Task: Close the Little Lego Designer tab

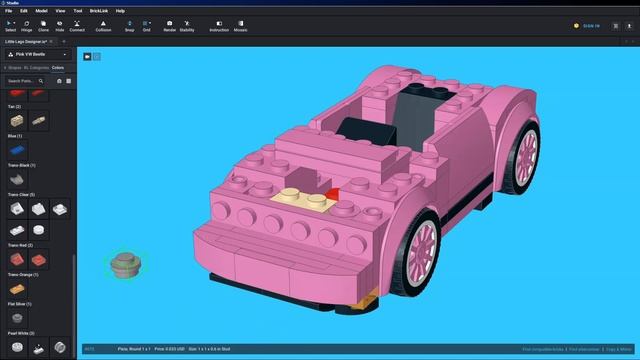Action: [51, 42]
